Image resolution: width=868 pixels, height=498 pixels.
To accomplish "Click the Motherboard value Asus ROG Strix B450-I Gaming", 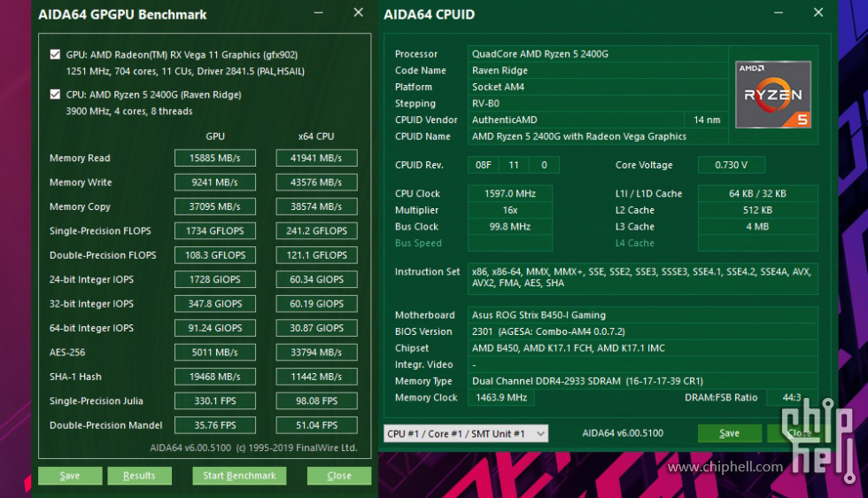I will click(643, 315).
